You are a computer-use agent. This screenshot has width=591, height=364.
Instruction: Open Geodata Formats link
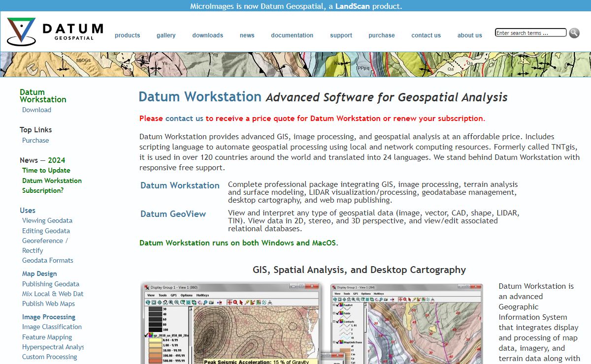[x=48, y=261]
